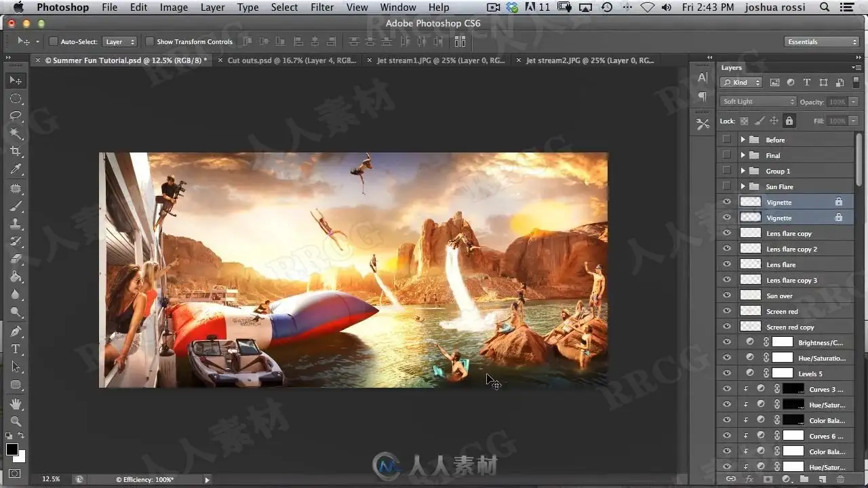This screenshot has height=488, width=868.
Task: Add a layer style via fx icon
Action: pos(749,479)
